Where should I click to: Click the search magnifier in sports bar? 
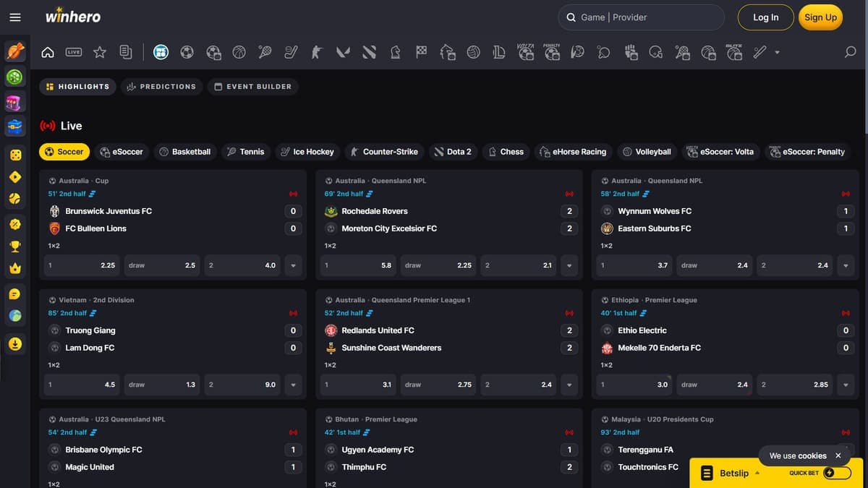851,52
